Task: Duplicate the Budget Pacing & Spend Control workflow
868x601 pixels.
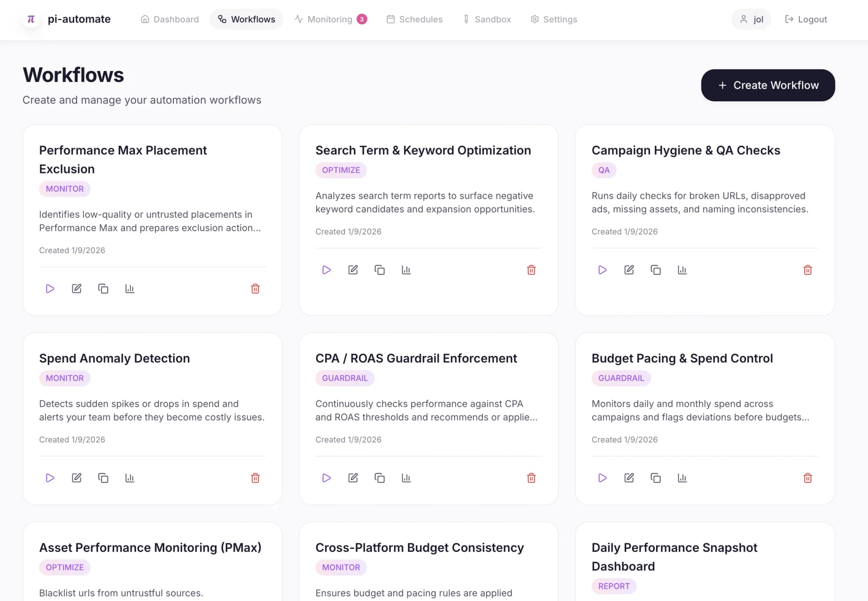Action: click(x=656, y=478)
